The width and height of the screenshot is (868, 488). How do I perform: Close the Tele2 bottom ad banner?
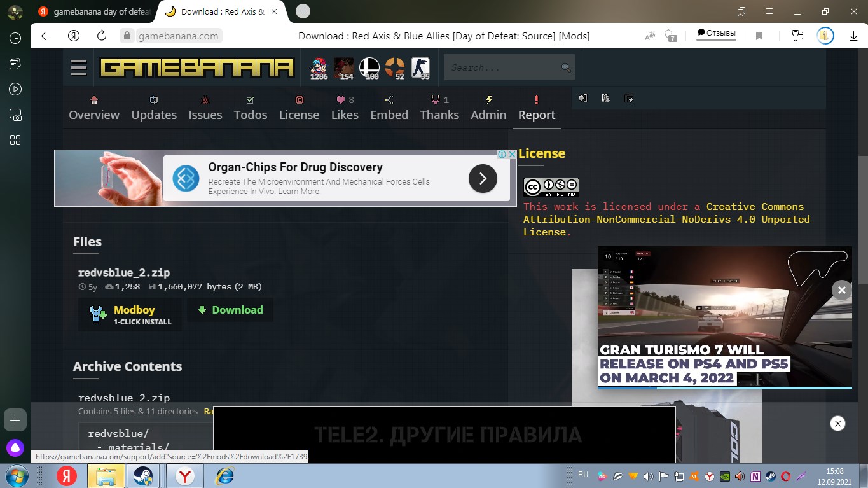pyautogui.click(x=838, y=423)
